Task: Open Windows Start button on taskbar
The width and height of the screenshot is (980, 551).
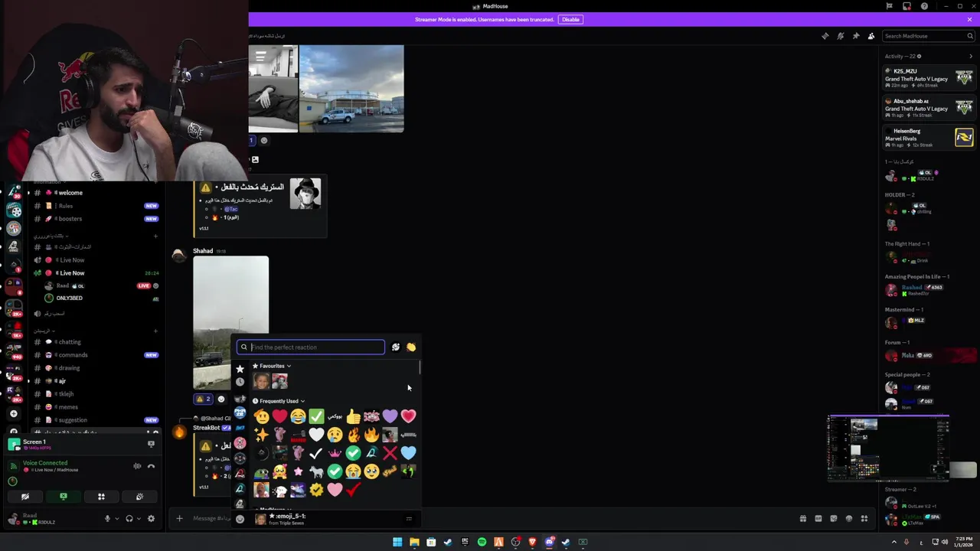Action: coord(397,542)
